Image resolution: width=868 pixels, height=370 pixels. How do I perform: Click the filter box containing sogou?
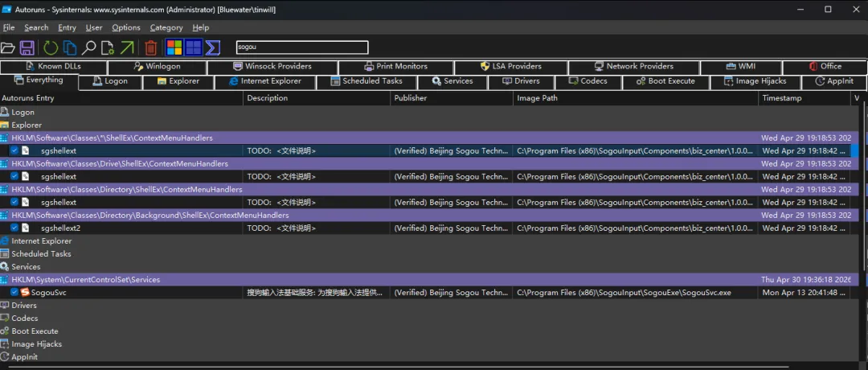point(301,47)
